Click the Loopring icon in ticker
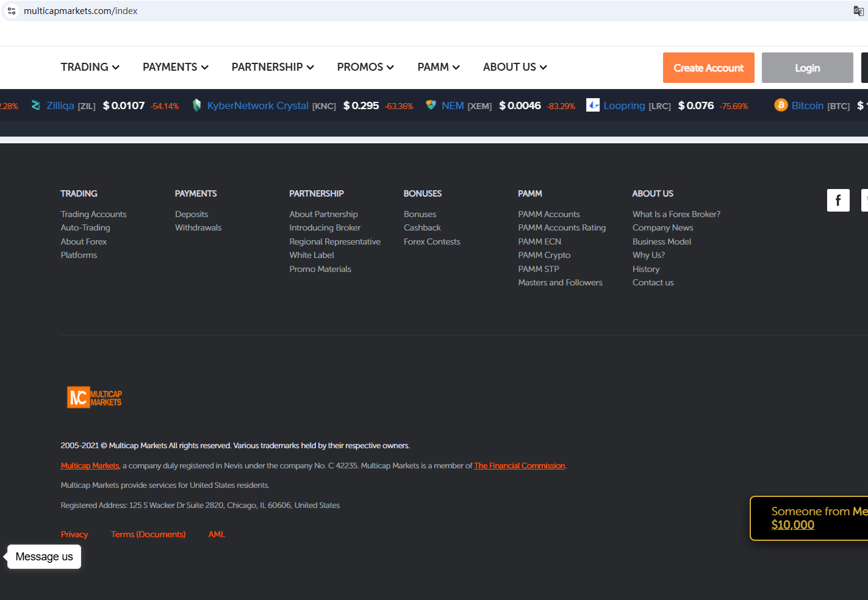 pyautogui.click(x=593, y=105)
